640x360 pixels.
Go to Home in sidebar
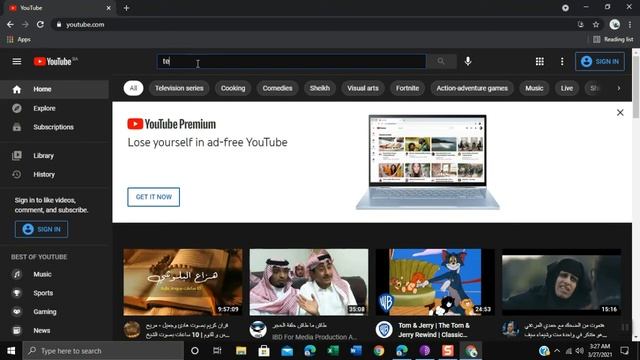pyautogui.click(x=54, y=89)
